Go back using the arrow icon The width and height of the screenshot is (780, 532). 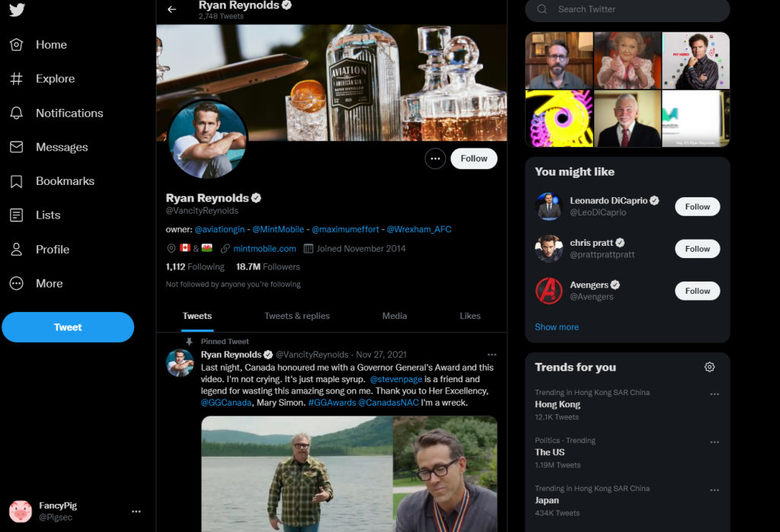click(x=171, y=9)
